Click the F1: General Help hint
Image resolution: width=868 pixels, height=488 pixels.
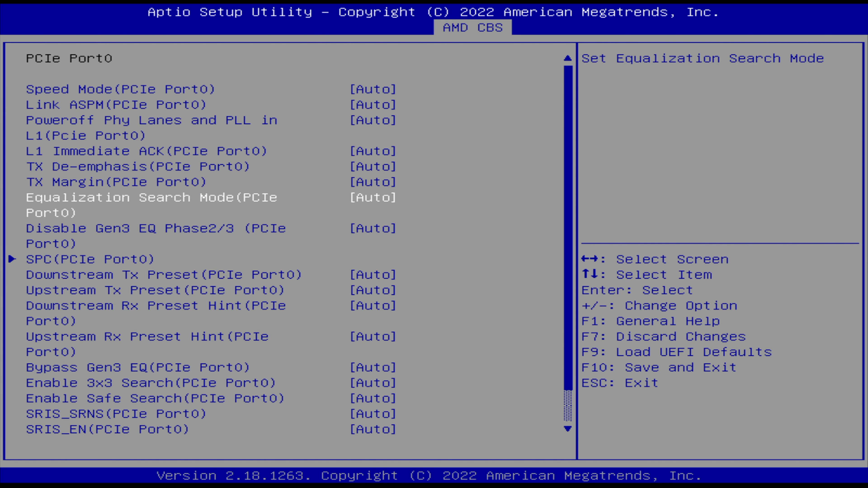pyautogui.click(x=651, y=321)
